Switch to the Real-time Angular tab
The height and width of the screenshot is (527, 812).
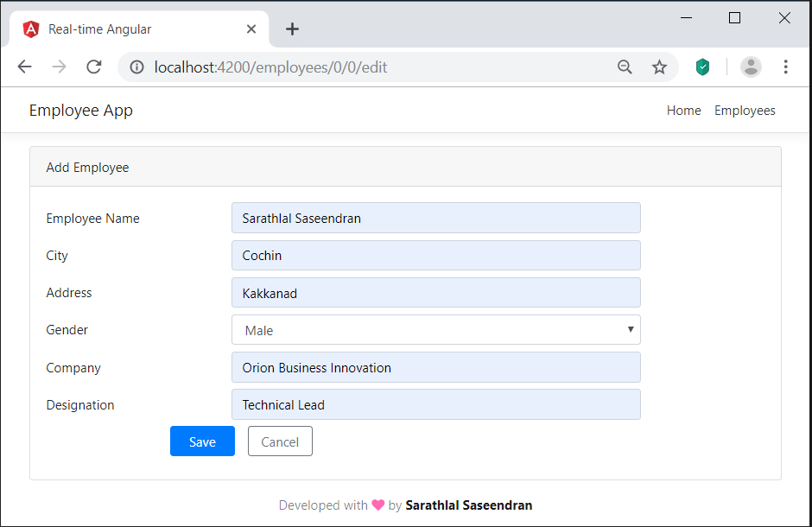(x=130, y=28)
